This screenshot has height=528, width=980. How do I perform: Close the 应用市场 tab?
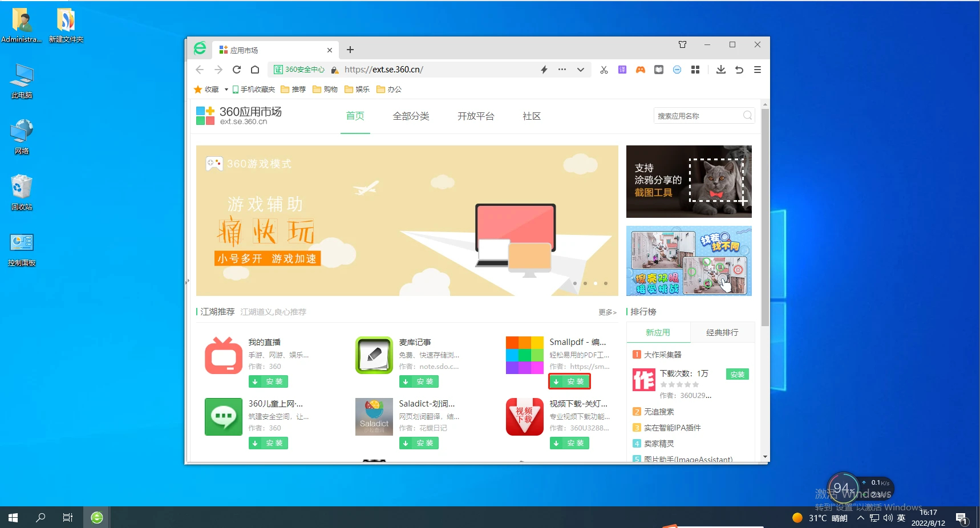(x=330, y=50)
